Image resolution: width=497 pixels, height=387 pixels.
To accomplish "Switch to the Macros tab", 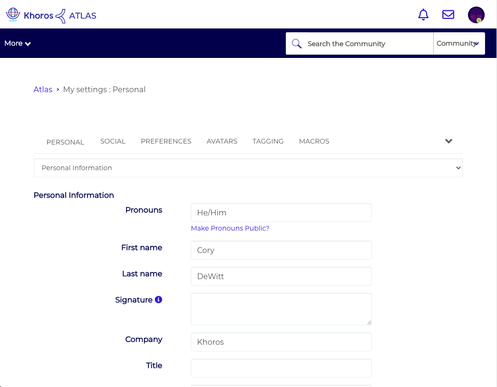I will click(314, 141).
